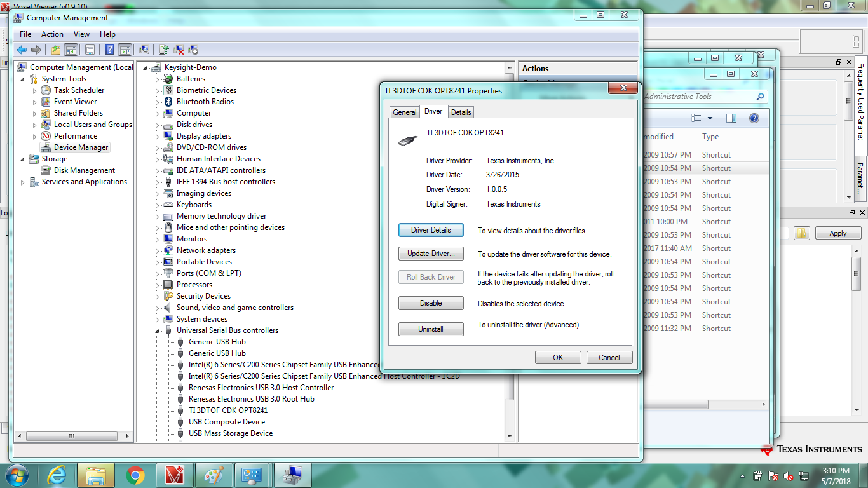Open Windows Explorer folder icon in taskbar
868x488 pixels.
point(96,475)
